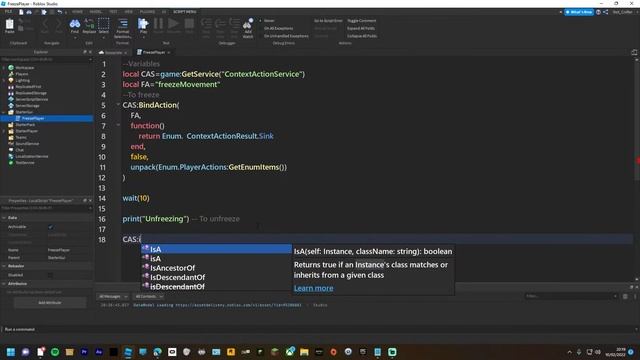The image size is (640, 360).
Task: Click Go to Script Error
Action: [x=328, y=20]
